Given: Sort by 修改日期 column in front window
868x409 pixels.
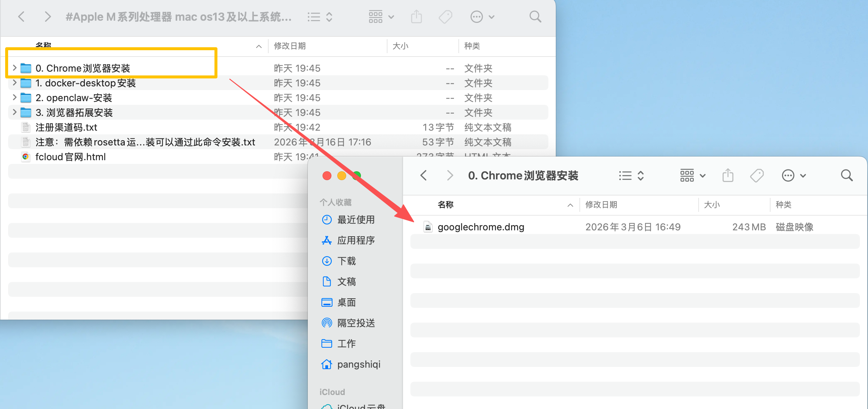Looking at the screenshot, I should 601,205.
